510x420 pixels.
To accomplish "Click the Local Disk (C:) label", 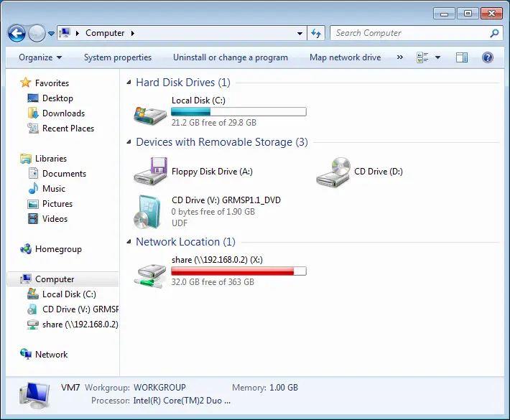I will pyautogui.click(x=198, y=101).
